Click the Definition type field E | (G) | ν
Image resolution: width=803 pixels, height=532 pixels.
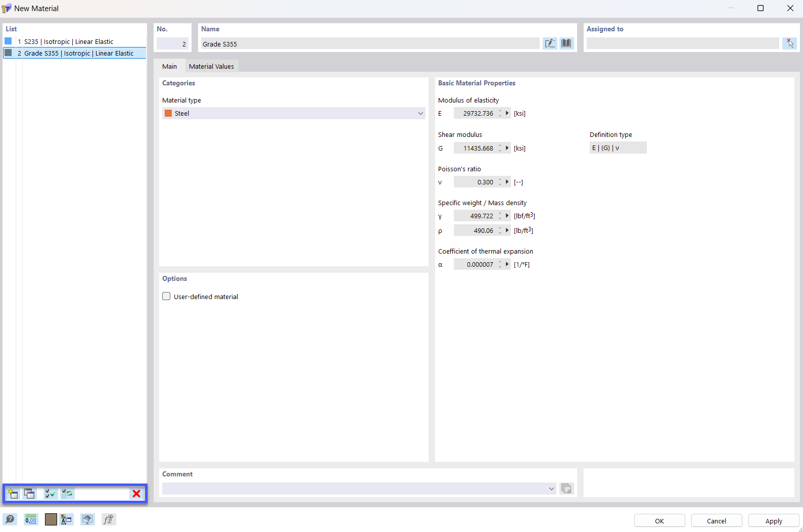618,148
